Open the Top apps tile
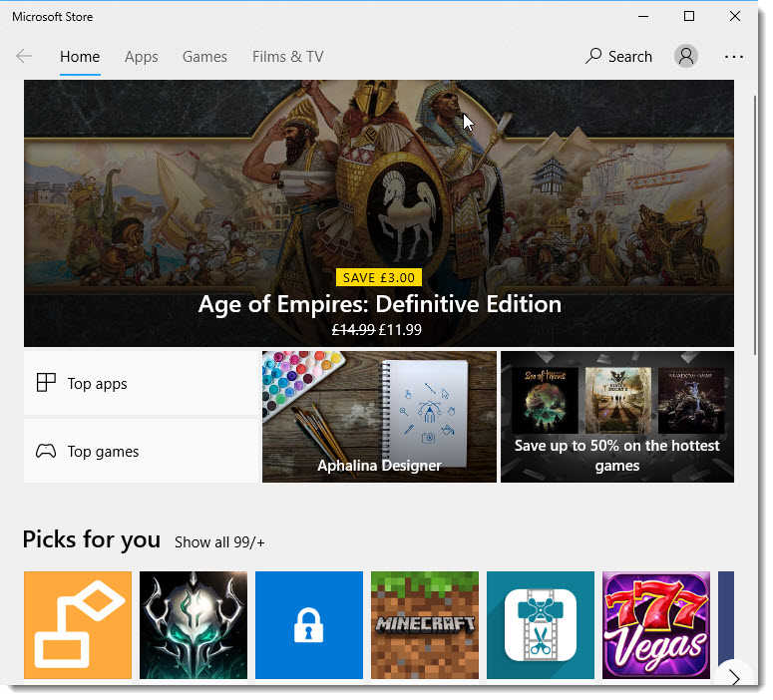 (x=141, y=383)
